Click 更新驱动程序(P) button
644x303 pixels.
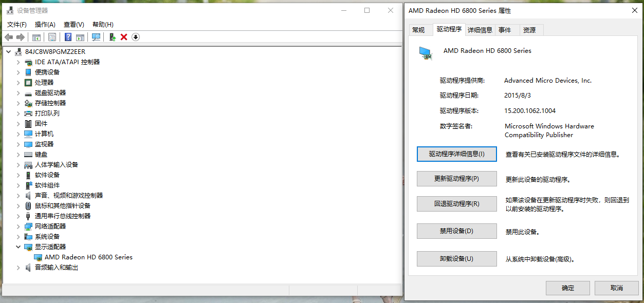click(x=457, y=179)
